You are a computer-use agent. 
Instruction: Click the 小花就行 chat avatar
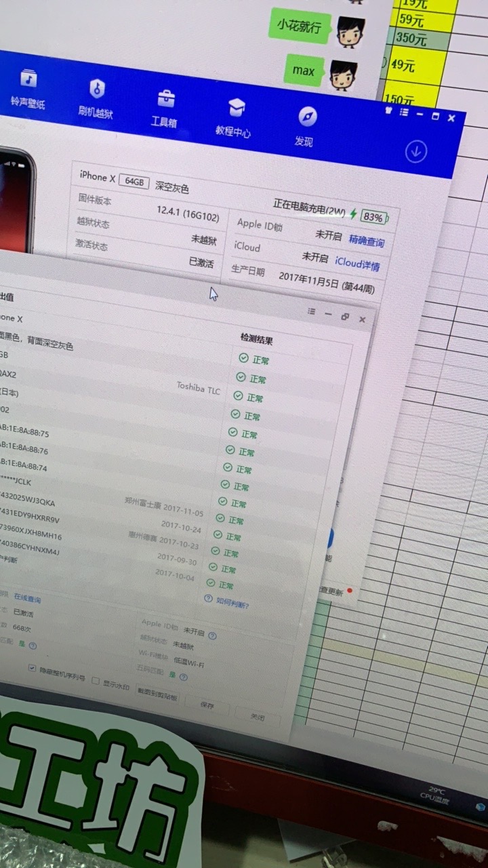350,31
